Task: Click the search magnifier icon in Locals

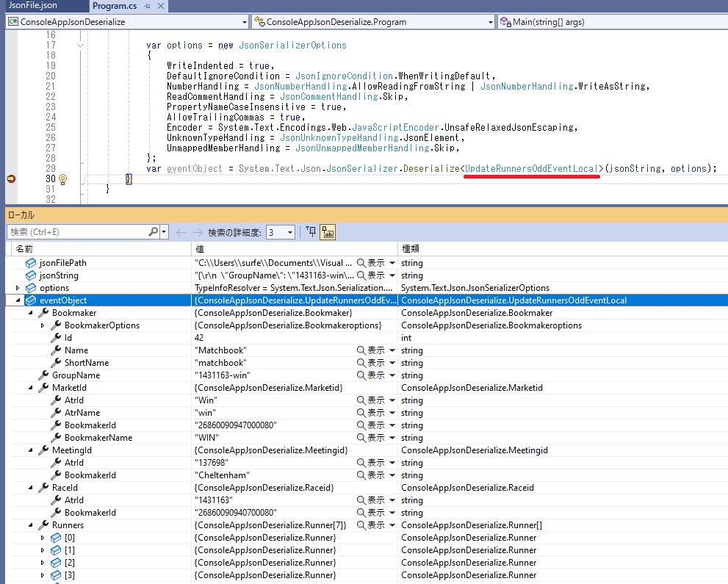Action: pyautogui.click(x=153, y=232)
